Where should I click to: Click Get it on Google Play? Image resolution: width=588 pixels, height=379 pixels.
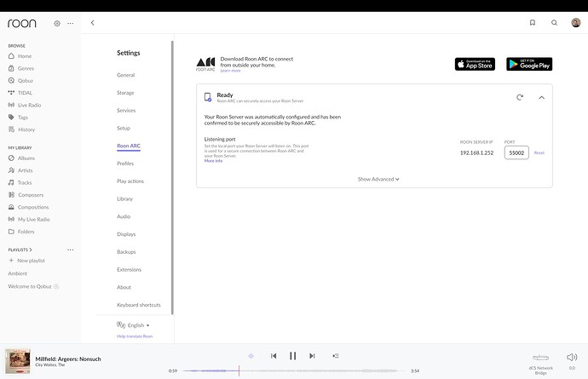pyautogui.click(x=529, y=64)
